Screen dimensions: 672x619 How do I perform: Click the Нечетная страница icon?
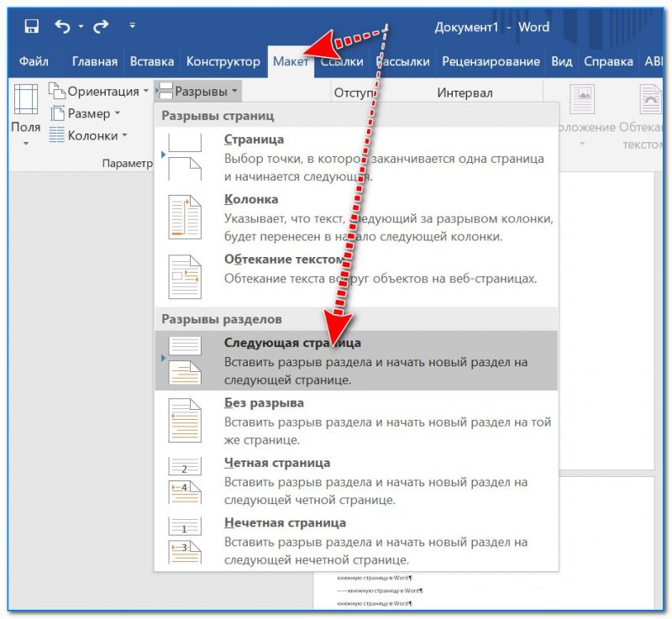[x=185, y=540]
